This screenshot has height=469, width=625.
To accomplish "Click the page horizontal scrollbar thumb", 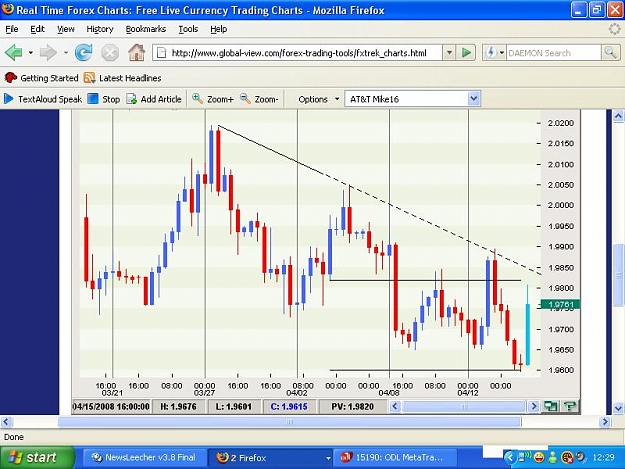I will pyautogui.click(x=290, y=422).
